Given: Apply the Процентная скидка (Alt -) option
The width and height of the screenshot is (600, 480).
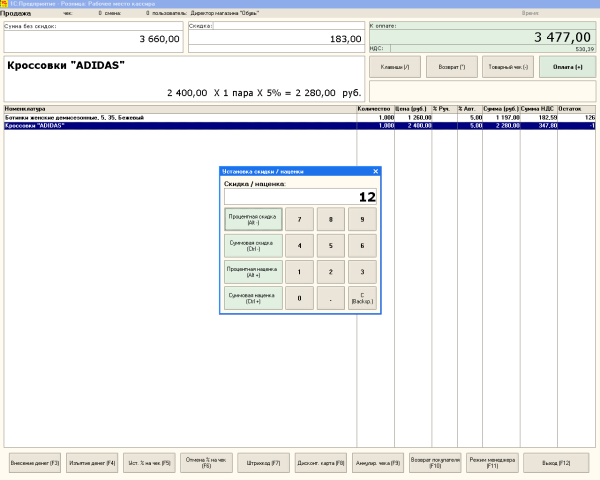Looking at the screenshot, I should pyautogui.click(x=253, y=219).
